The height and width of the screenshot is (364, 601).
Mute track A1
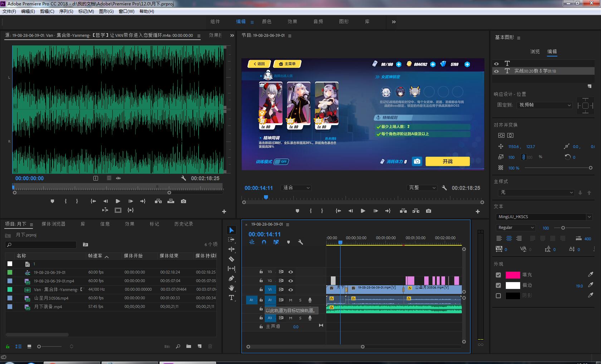pyautogui.click(x=290, y=300)
